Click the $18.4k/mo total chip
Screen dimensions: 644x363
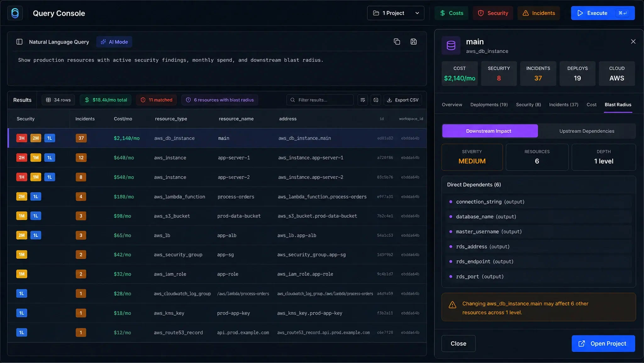point(106,100)
